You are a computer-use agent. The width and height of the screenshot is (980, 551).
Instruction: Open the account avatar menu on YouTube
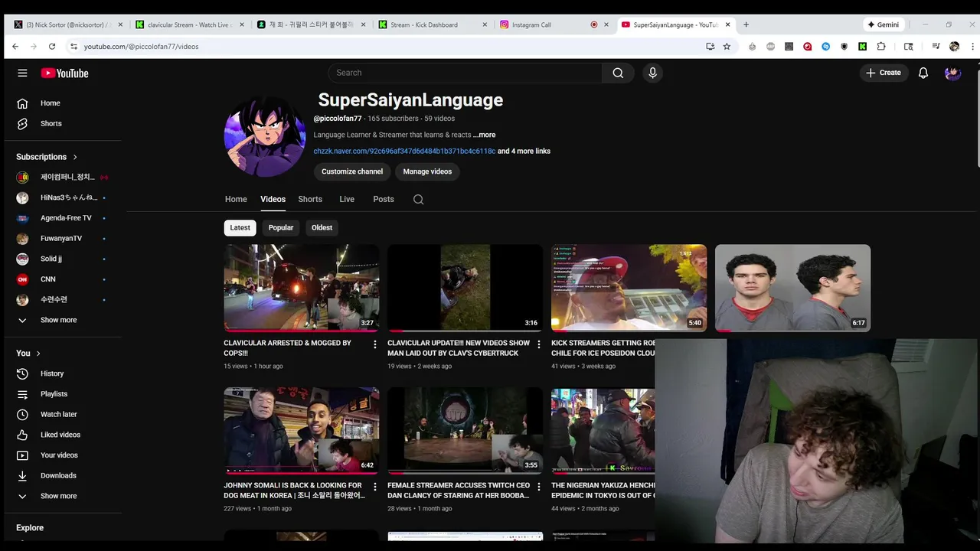[952, 73]
